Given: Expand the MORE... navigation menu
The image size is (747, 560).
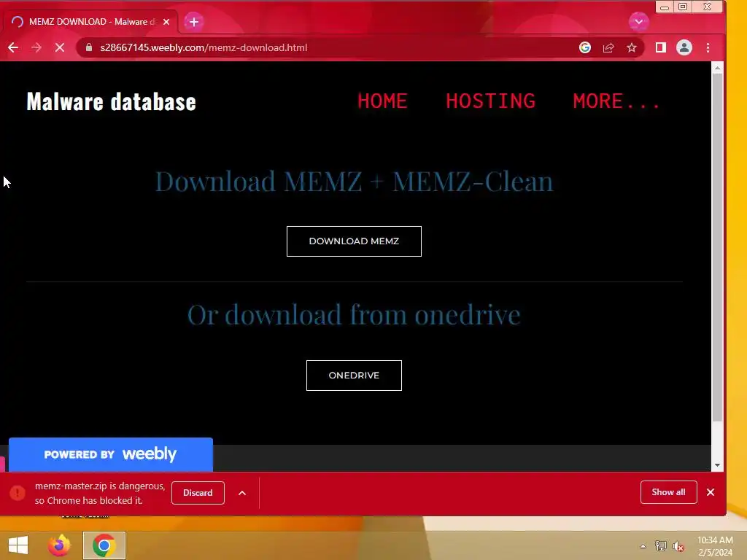Looking at the screenshot, I should [x=616, y=101].
